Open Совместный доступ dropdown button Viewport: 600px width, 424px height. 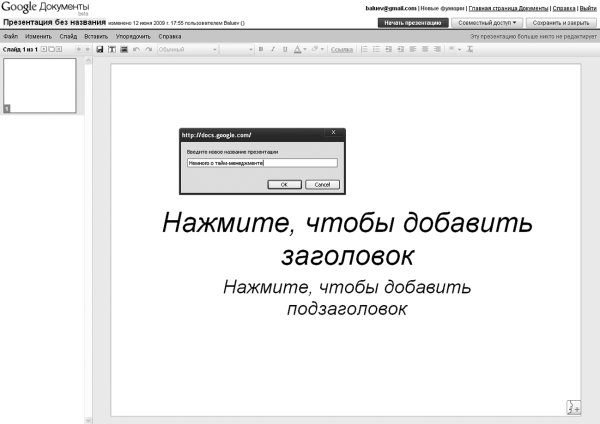click(x=487, y=23)
